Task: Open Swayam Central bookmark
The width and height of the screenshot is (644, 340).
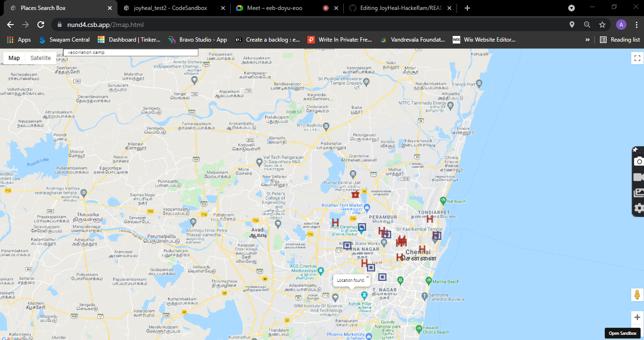Action: coord(64,40)
